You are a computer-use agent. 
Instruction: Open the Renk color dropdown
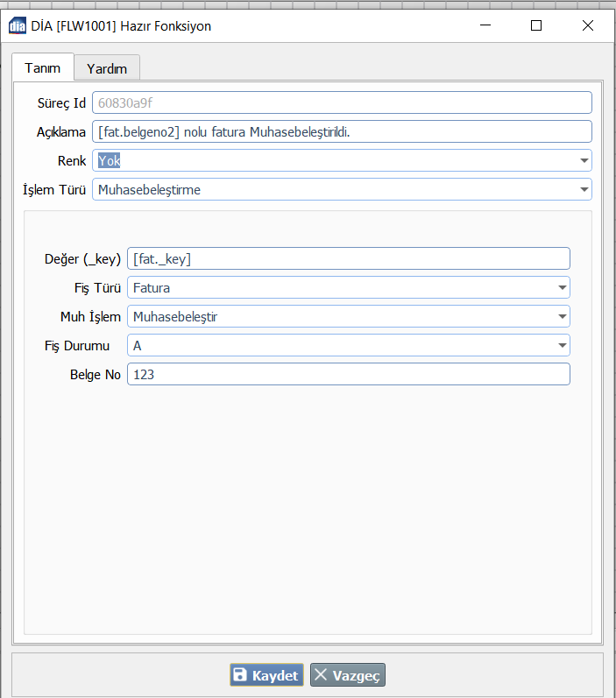click(584, 161)
